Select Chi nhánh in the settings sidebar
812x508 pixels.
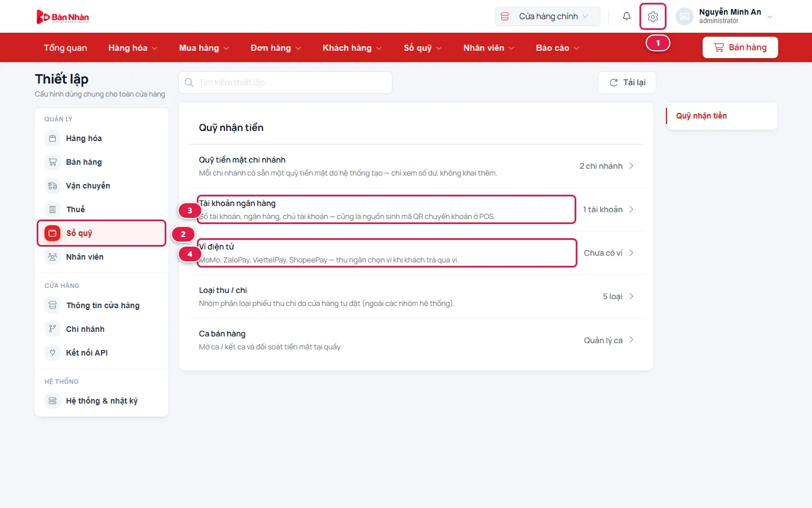click(x=101, y=329)
